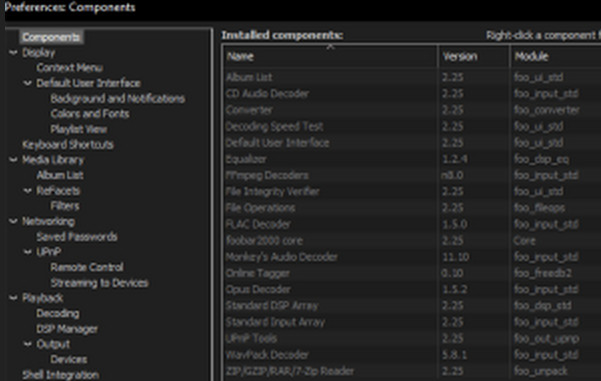The height and width of the screenshot is (381, 601).
Task: Select Components in the preferences tree
Action: (51, 37)
